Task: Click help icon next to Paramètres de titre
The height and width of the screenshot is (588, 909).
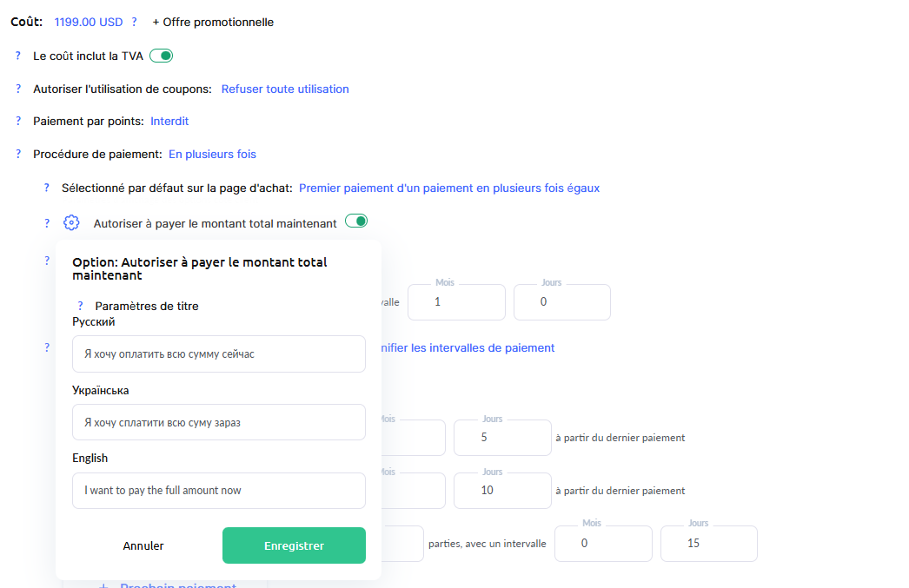Action: point(80,306)
